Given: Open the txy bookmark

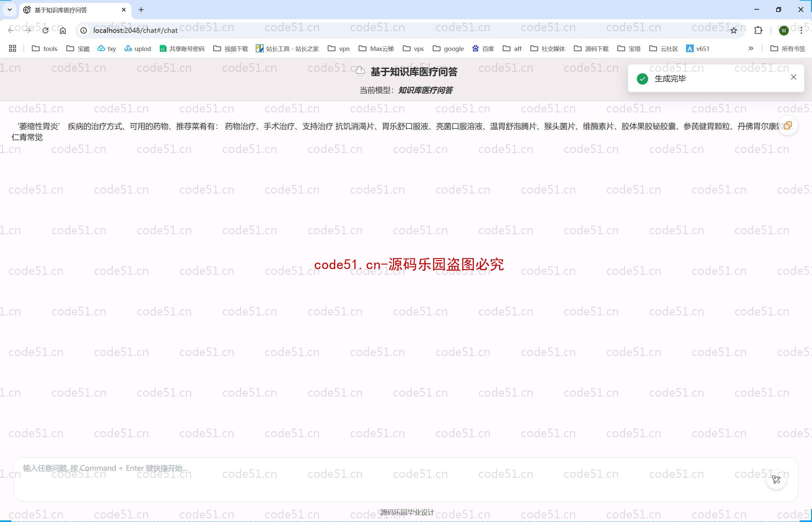Looking at the screenshot, I should pos(107,48).
